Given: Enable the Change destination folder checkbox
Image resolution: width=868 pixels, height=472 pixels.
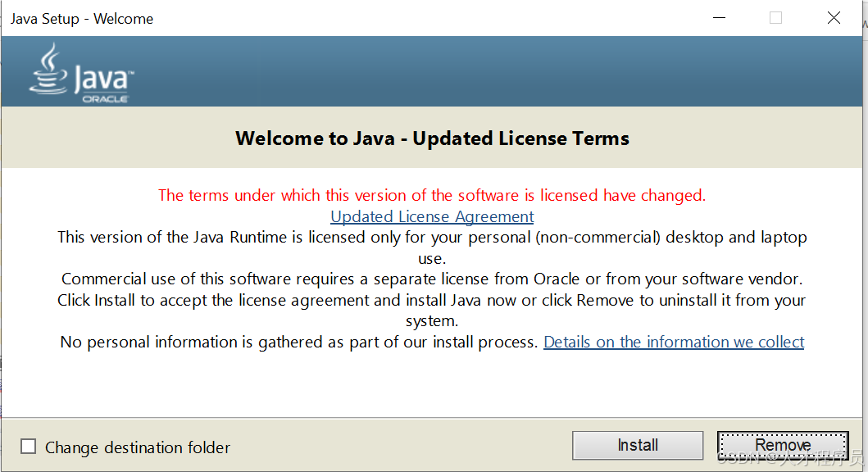Looking at the screenshot, I should [x=28, y=447].
